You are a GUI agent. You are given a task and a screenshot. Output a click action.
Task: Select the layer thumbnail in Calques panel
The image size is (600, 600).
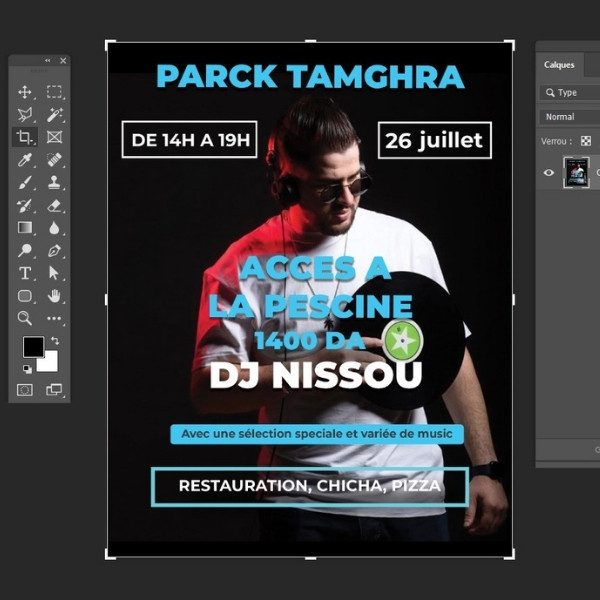point(577,172)
